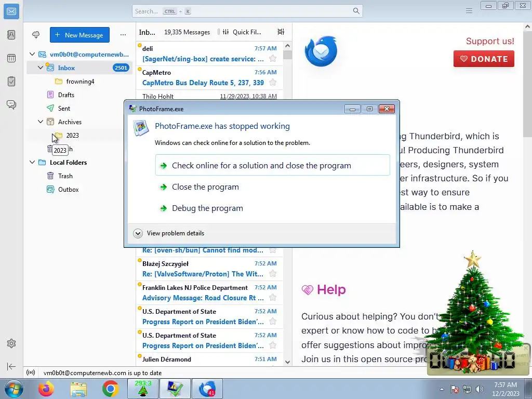Open the frowning4 subfolder
The height and width of the screenshot is (399, 532).
click(79, 82)
